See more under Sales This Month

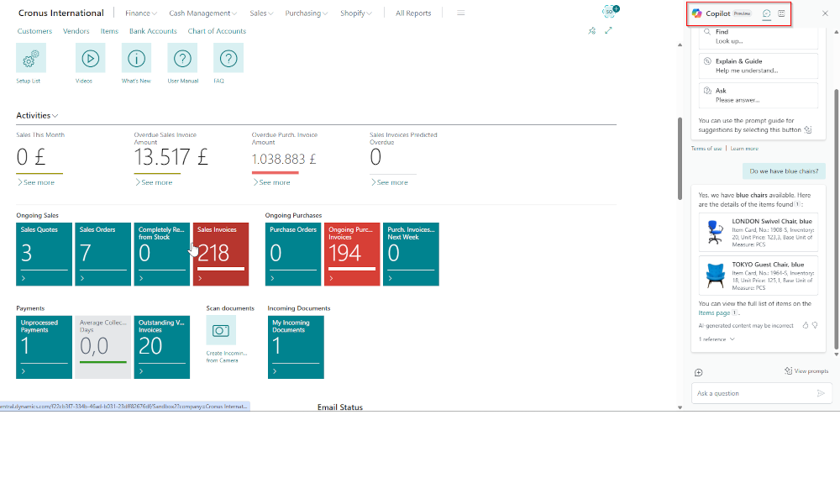point(36,182)
